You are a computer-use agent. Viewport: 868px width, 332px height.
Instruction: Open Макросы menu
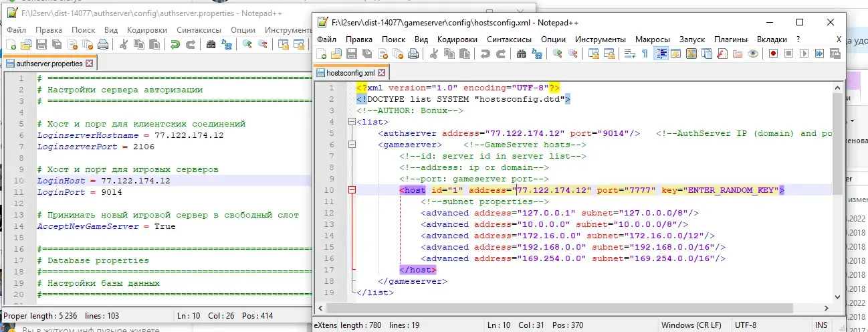pyautogui.click(x=652, y=39)
